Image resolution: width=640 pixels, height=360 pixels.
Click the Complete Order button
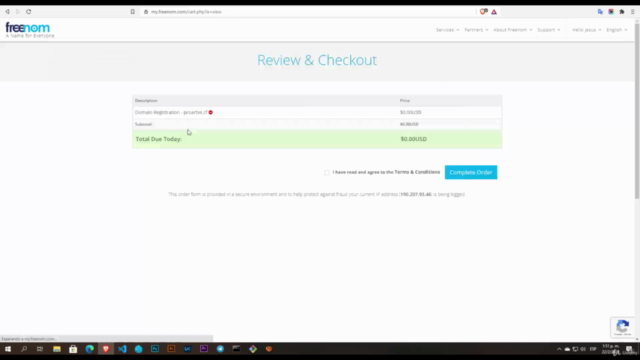pos(471,172)
